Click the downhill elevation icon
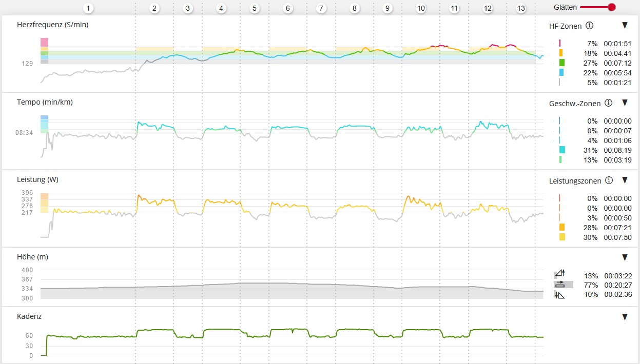This screenshot has width=640, height=364. [559, 294]
